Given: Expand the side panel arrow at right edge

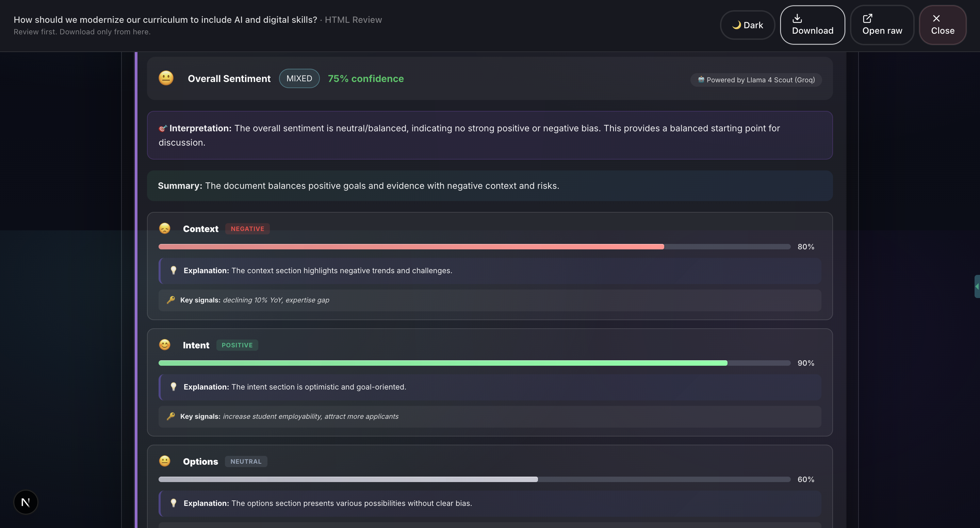Looking at the screenshot, I should (977, 286).
